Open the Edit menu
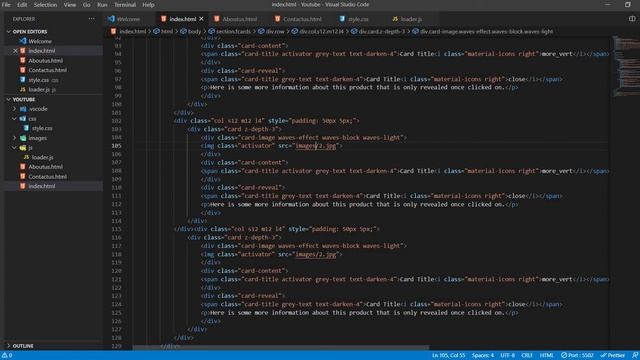The image size is (640, 360). pos(22,5)
